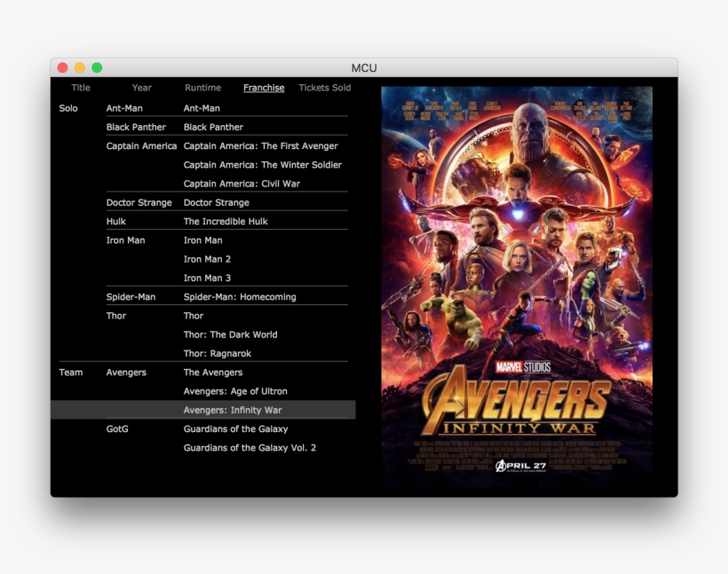Select Thor: Ragnarok in the list
The height and width of the screenshot is (574, 728).
click(221, 353)
